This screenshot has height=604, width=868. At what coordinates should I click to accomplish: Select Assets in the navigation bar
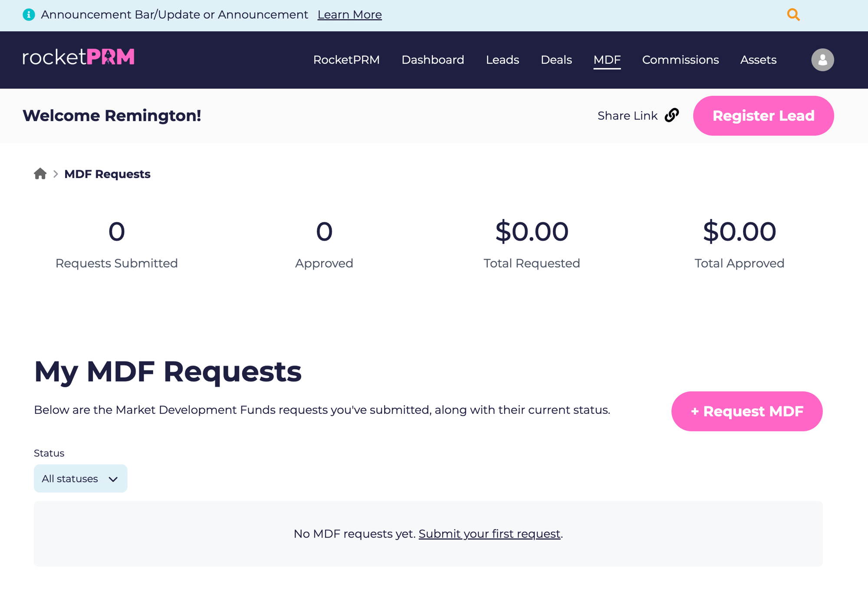pyautogui.click(x=758, y=60)
